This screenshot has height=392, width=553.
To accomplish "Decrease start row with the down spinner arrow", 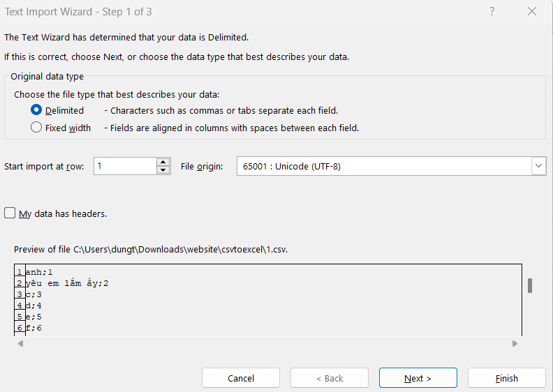I will click(163, 170).
